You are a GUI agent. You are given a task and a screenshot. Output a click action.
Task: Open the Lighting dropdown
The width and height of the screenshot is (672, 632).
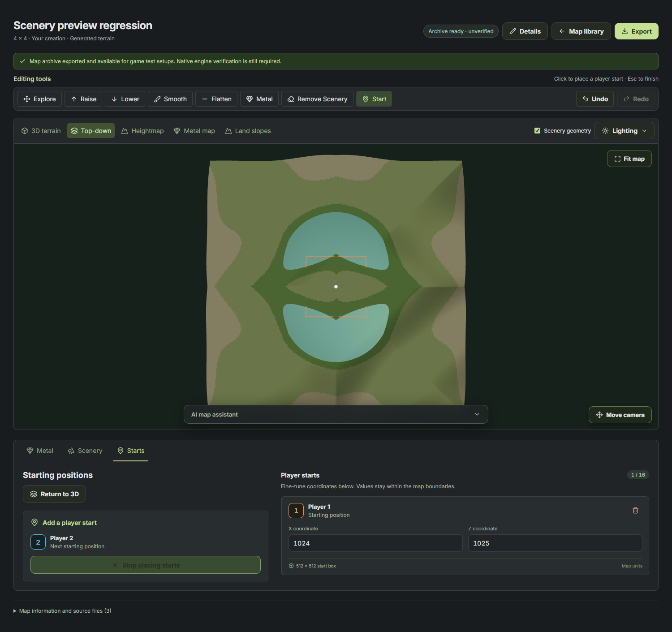point(625,131)
